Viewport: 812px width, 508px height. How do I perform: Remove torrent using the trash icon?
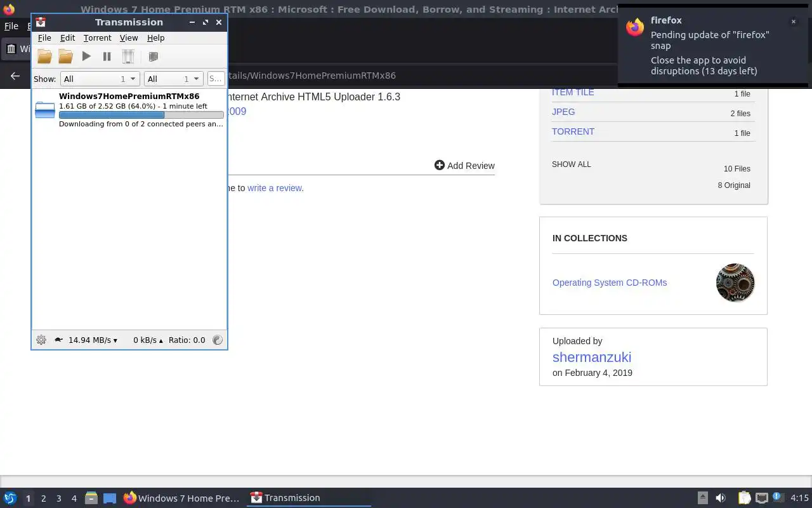[x=128, y=57]
